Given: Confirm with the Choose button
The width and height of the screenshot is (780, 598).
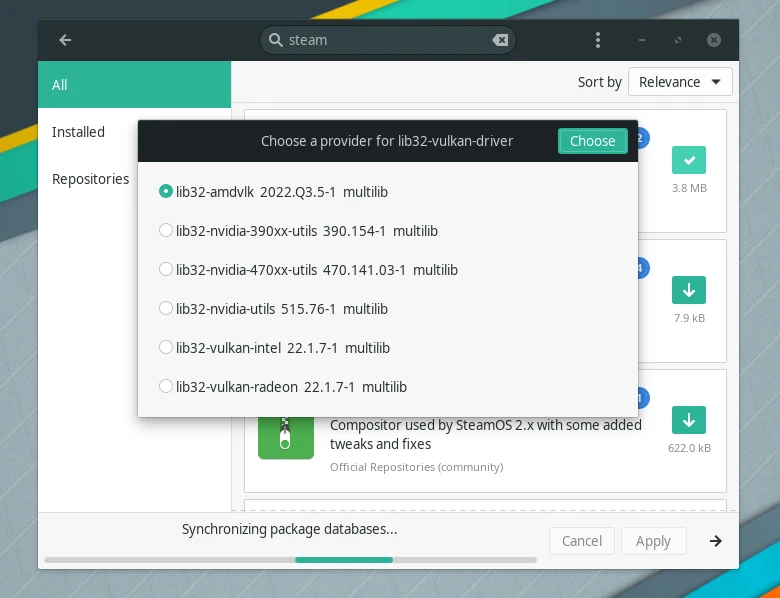Looking at the screenshot, I should coord(592,141).
